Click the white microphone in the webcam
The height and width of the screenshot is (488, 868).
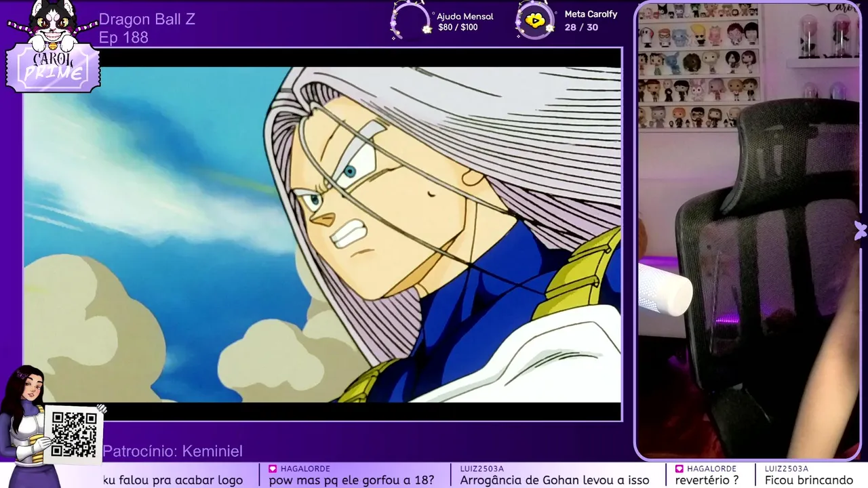point(664,289)
